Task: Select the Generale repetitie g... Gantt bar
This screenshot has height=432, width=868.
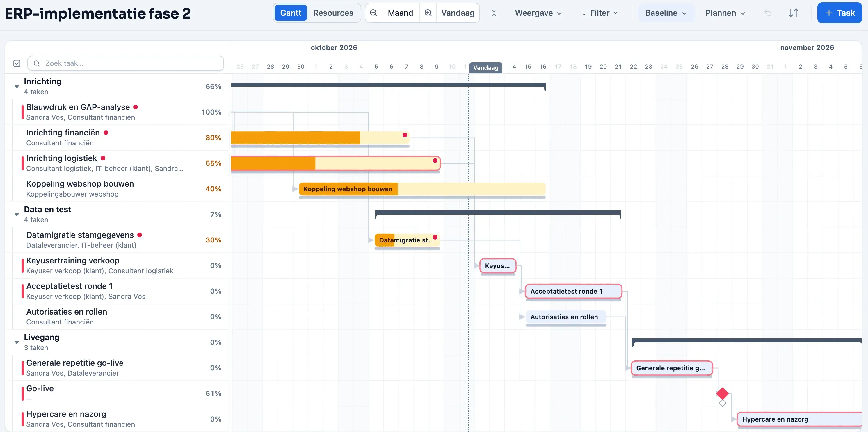Action: 672,368
